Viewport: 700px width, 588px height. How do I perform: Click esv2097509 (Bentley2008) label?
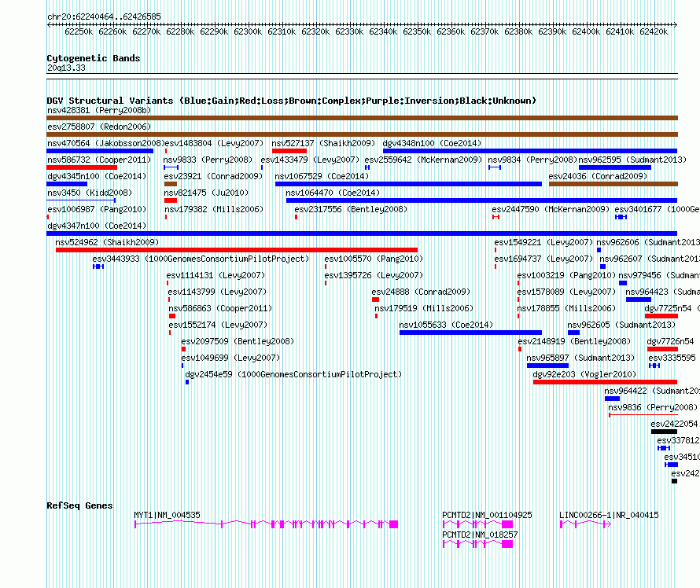click(238, 341)
